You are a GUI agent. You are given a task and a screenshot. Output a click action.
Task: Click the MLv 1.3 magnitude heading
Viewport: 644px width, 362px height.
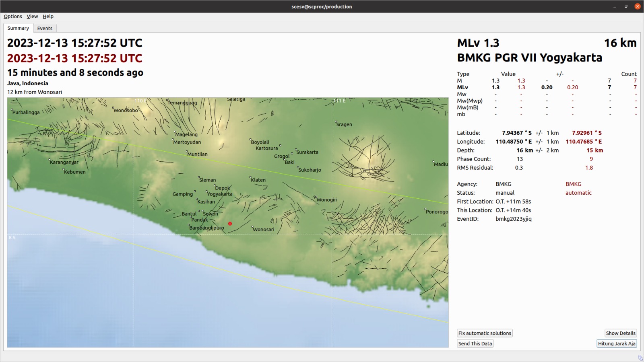point(478,43)
